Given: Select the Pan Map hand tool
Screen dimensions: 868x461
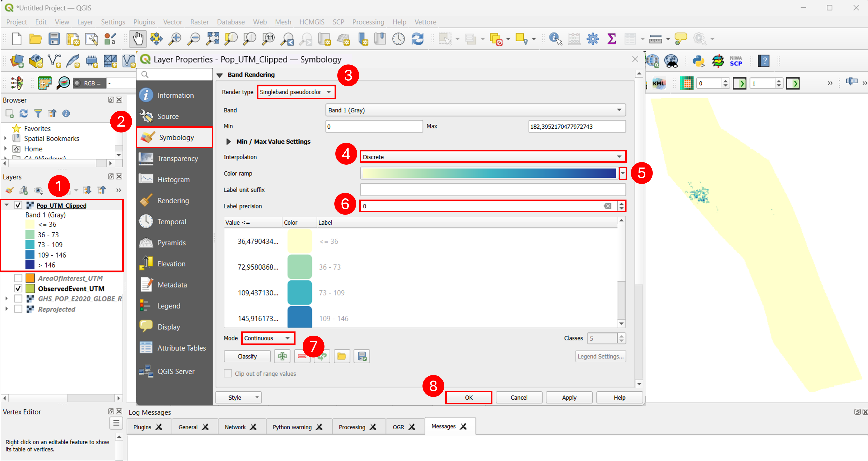Looking at the screenshot, I should (x=138, y=39).
